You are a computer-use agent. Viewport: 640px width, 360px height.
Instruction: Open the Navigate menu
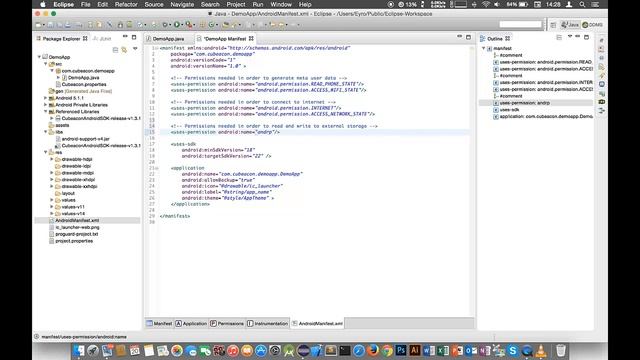point(182,4)
